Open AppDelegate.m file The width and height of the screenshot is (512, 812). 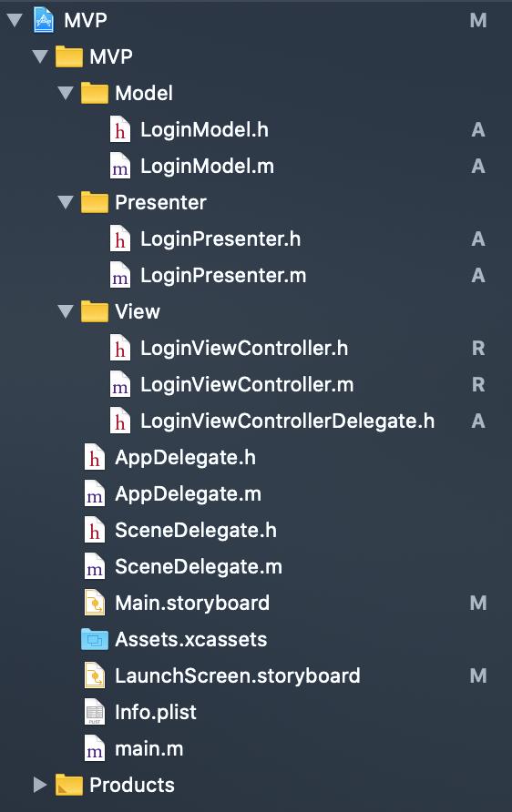188,494
